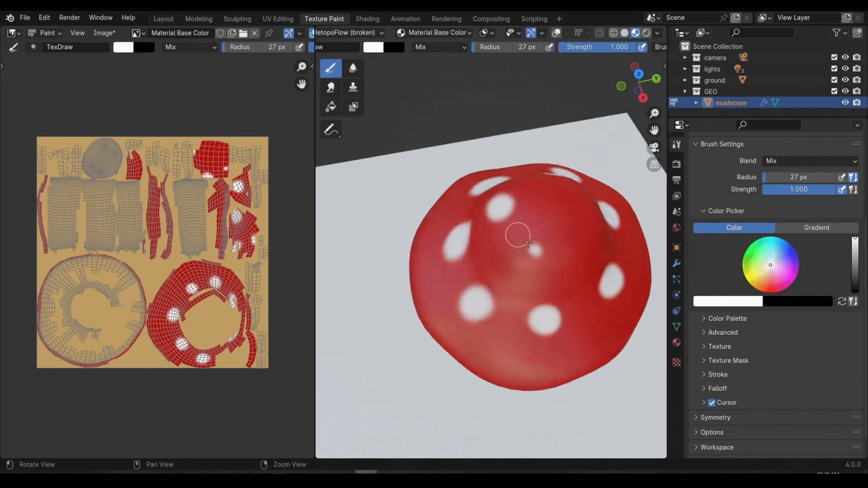Select the Fill tool
The height and width of the screenshot is (488, 868).
tap(331, 106)
